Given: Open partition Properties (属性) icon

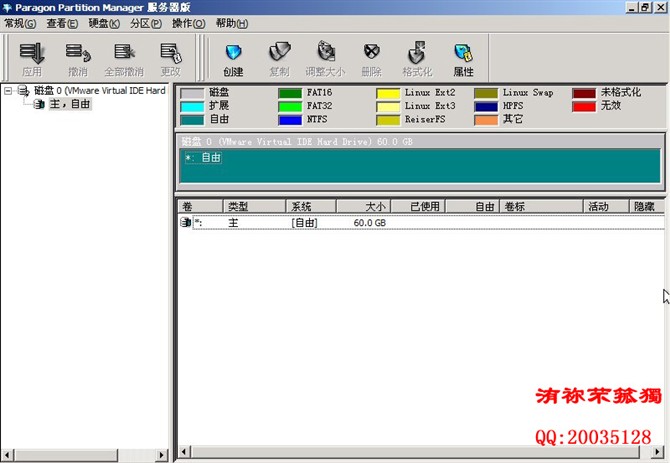Looking at the screenshot, I should pyautogui.click(x=464, y=53).
